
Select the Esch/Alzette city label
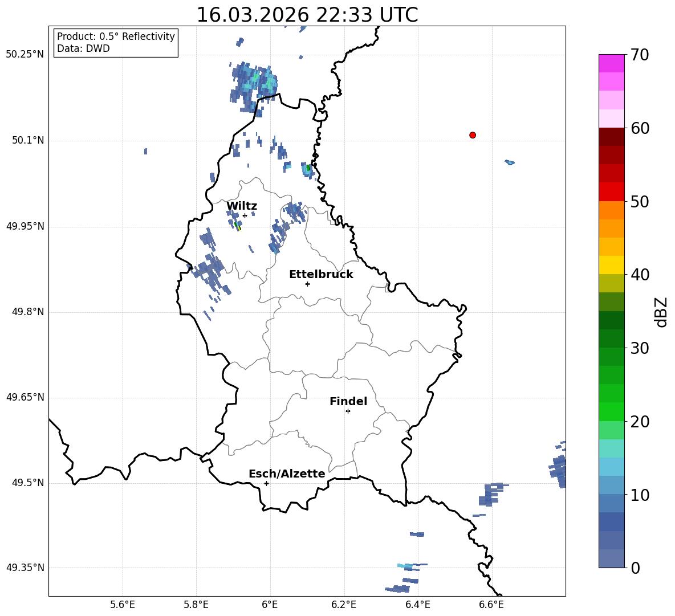(287, 474)
